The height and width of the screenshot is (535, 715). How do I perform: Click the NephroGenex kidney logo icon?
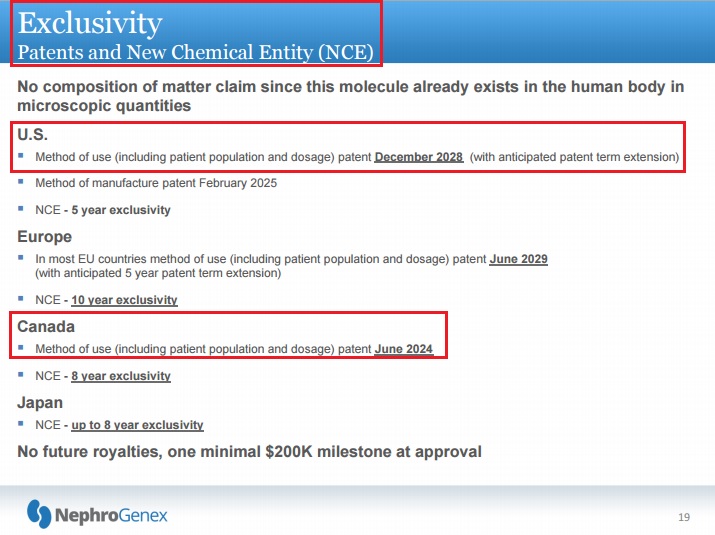tap(39, 513)
